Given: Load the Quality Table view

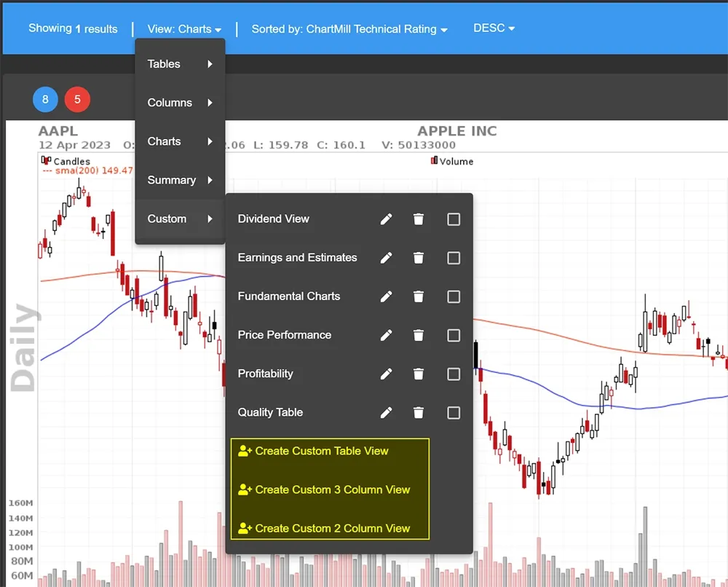Looking at the screenshot, I should pos(270,412).
